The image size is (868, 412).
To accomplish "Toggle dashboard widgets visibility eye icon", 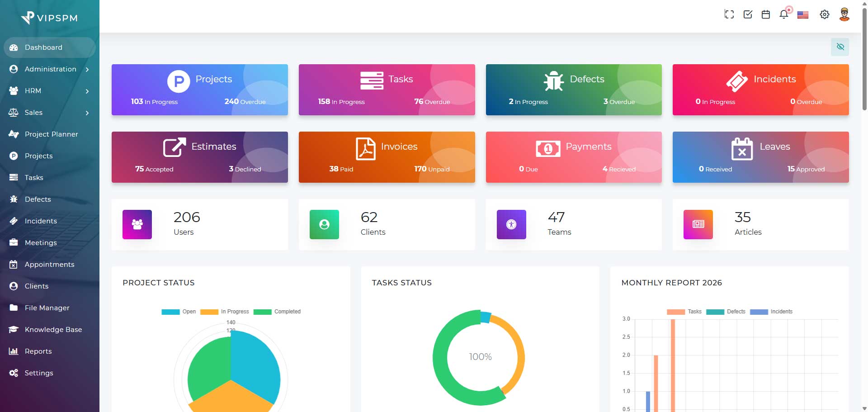I will tap(840, 47).
